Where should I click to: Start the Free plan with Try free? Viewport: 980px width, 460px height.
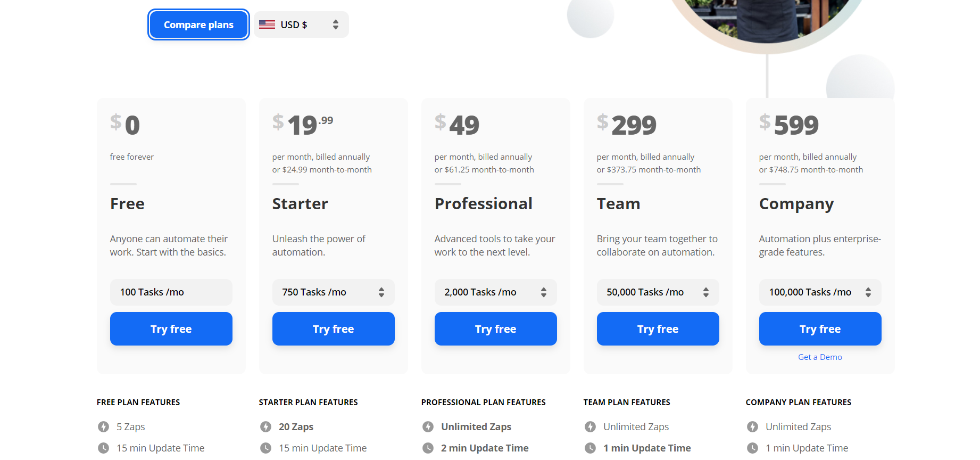(x=171, y=329)
